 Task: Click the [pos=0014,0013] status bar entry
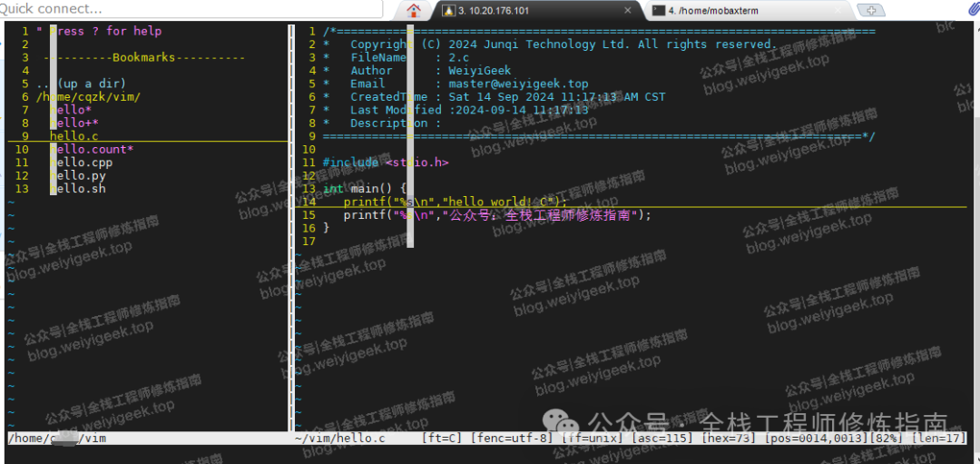click(x=817, y=439)
